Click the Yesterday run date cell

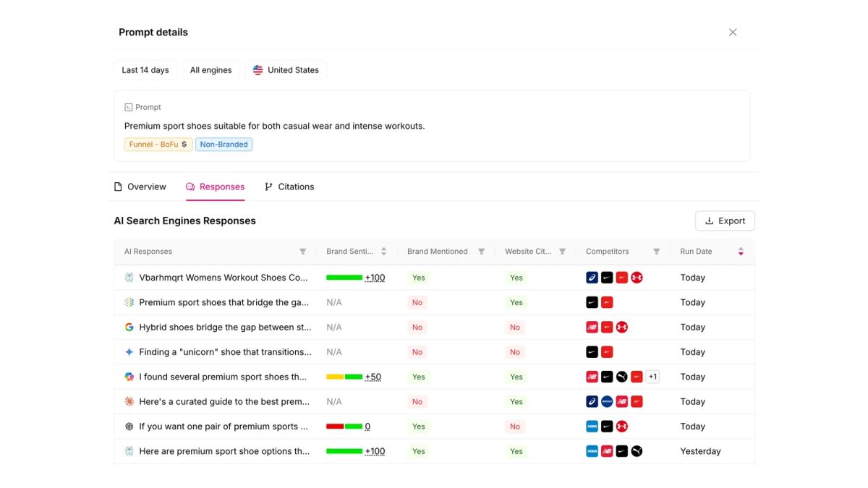[x=700, y=451]
